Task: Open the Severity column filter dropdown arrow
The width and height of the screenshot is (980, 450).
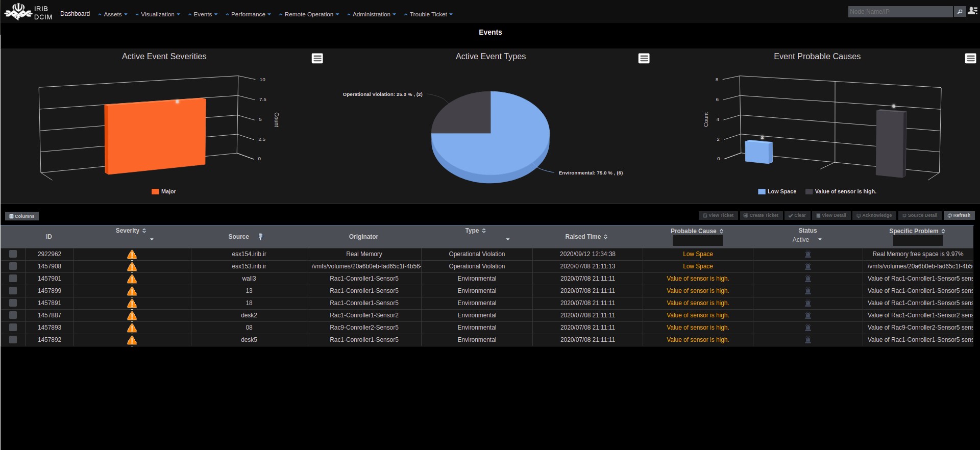Action: coord(152,239)
